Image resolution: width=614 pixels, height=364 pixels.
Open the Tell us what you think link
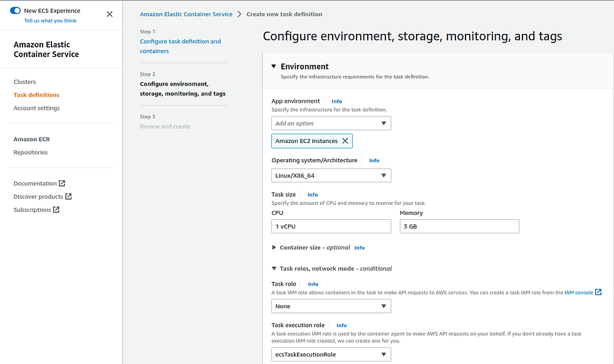coord(50,21)
